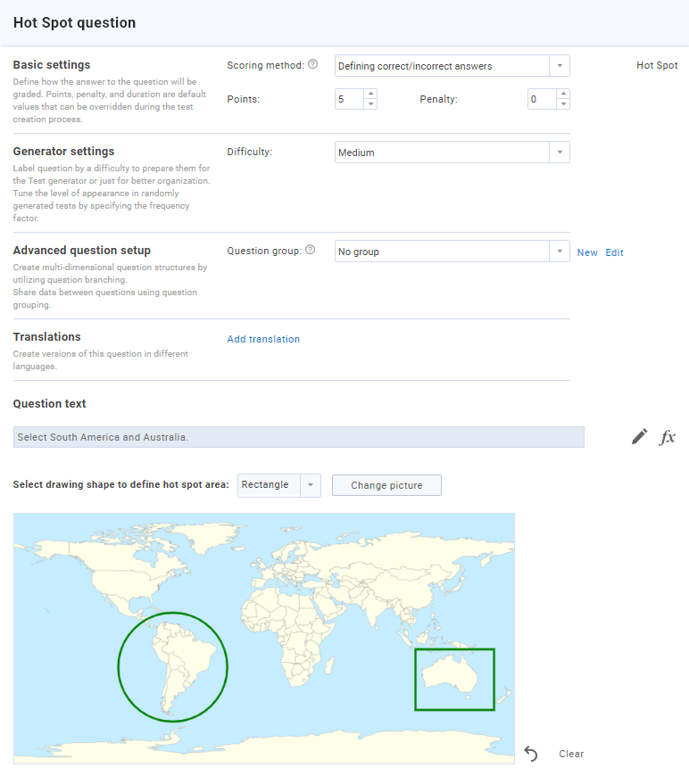Click the Change picture button
Viewport: 689px width, 784px height.
click(x=386, y=485)
